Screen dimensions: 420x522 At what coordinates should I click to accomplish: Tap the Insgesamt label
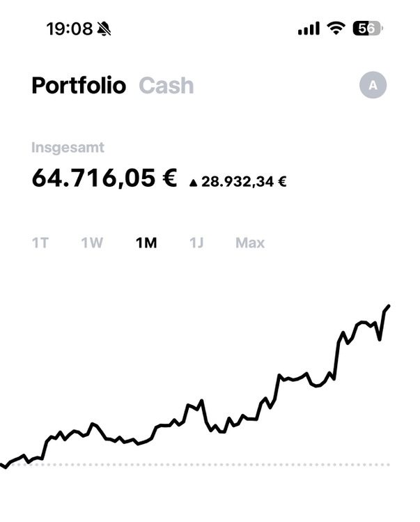68,148
